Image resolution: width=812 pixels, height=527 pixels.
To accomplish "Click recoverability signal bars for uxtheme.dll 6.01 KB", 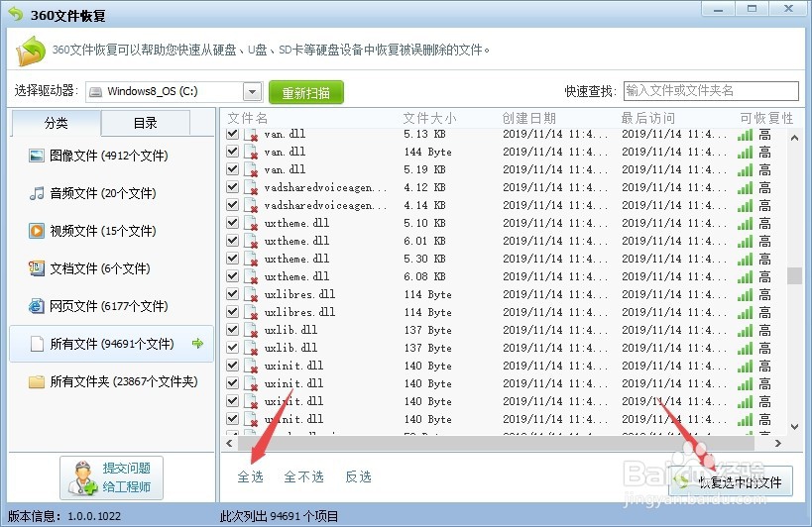I will [x=745, y=242].
